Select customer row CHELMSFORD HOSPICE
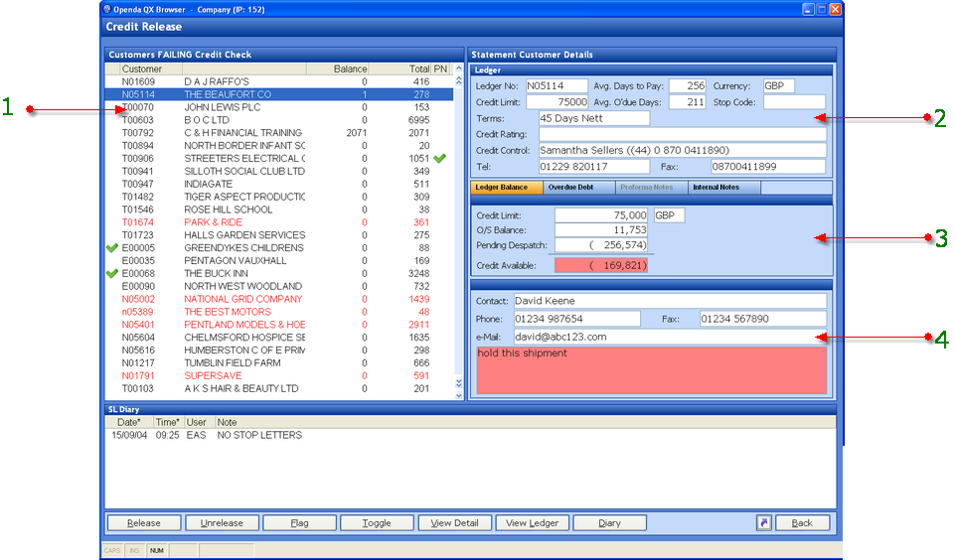The height and width of the screenshot is (560, 954). 278,337
